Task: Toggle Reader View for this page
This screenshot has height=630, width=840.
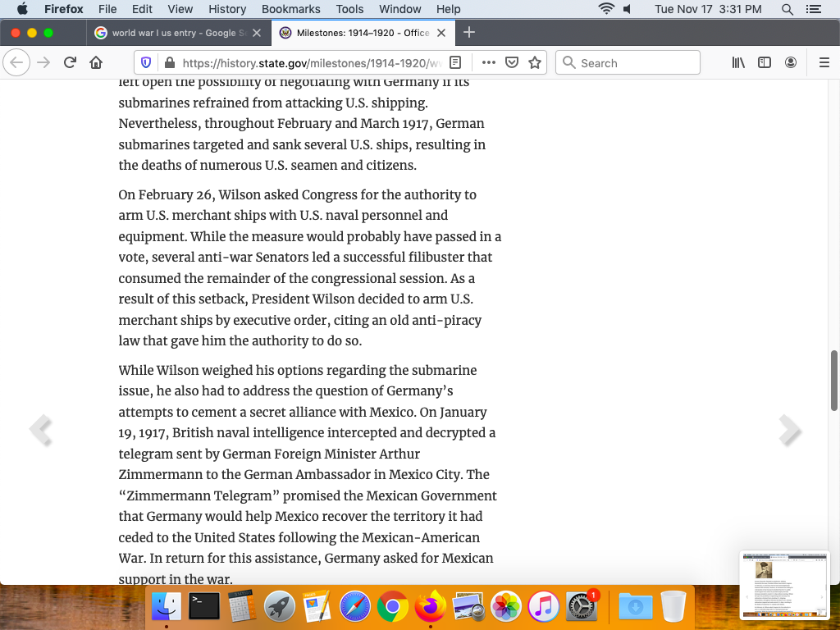Action: 456,63
